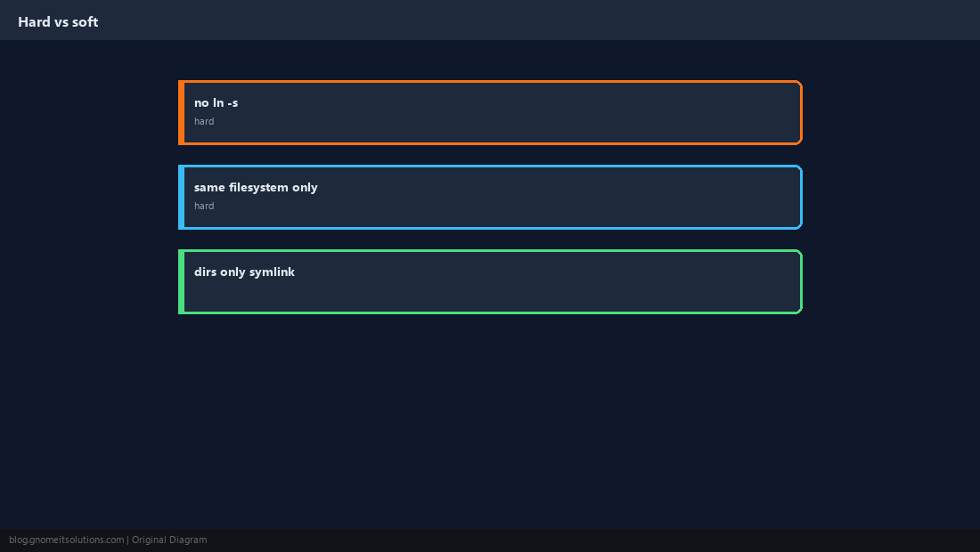Select the 'no ln -s' card
This screenshot has width=980, height=552.
(490, 112)
